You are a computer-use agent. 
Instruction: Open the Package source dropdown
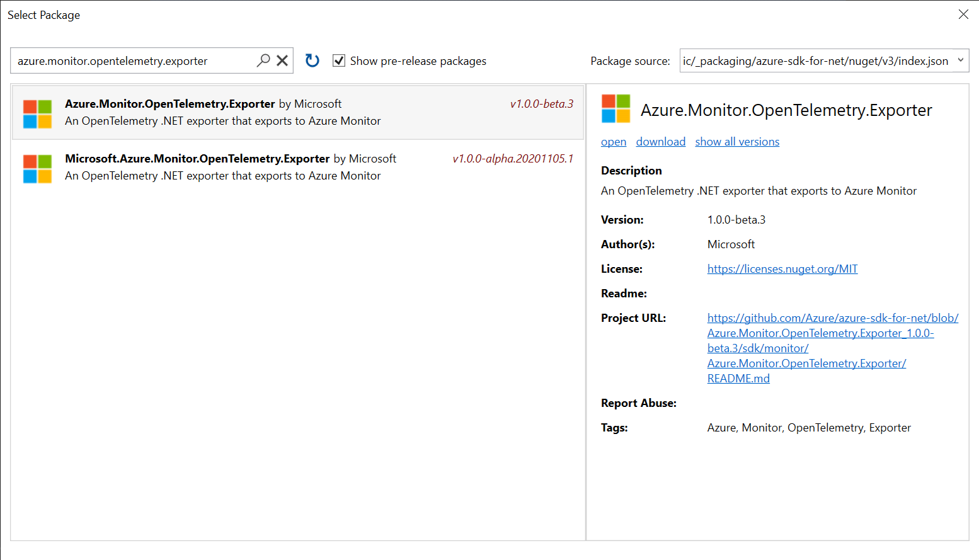coord(961,60)
